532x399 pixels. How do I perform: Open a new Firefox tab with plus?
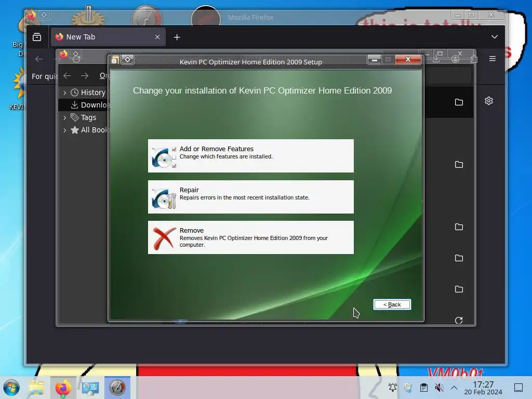pyautogui.click(x=177, y=37)
